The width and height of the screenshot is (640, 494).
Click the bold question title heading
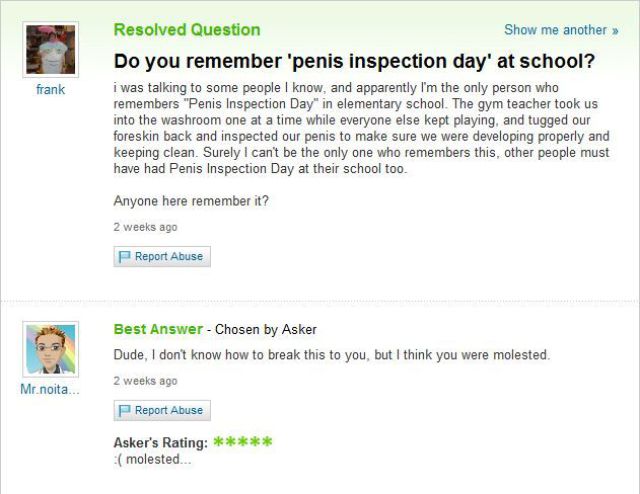coord(354,61)
